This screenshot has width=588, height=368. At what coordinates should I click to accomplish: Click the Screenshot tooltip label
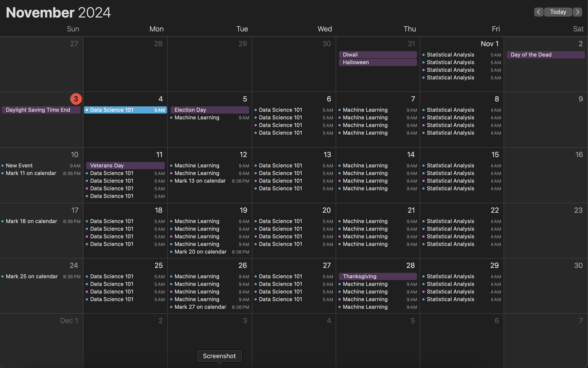[219, 356]
